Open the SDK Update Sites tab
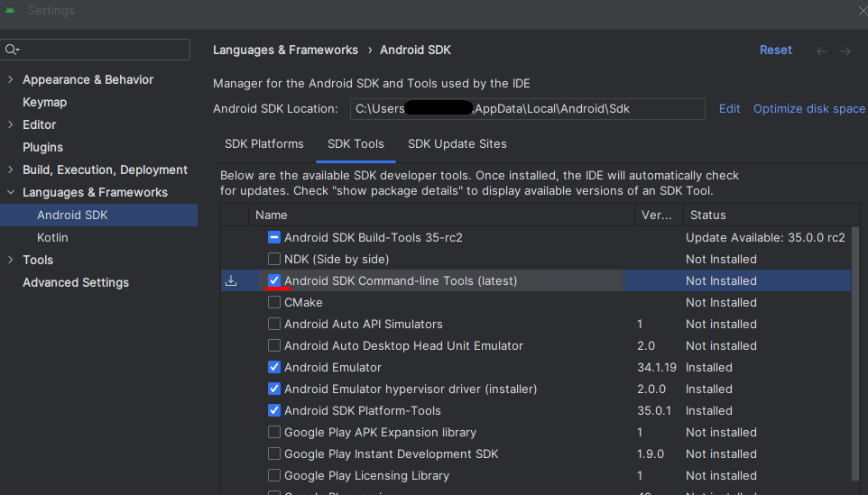The height and width of the screenshot is (495, 868). click(457, 143)
